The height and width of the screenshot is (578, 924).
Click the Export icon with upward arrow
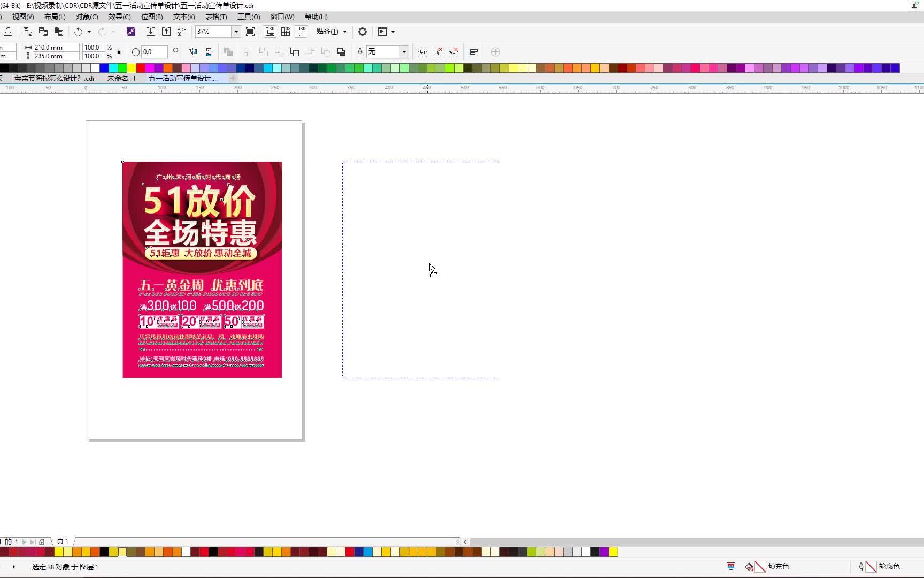click(166, 32)
